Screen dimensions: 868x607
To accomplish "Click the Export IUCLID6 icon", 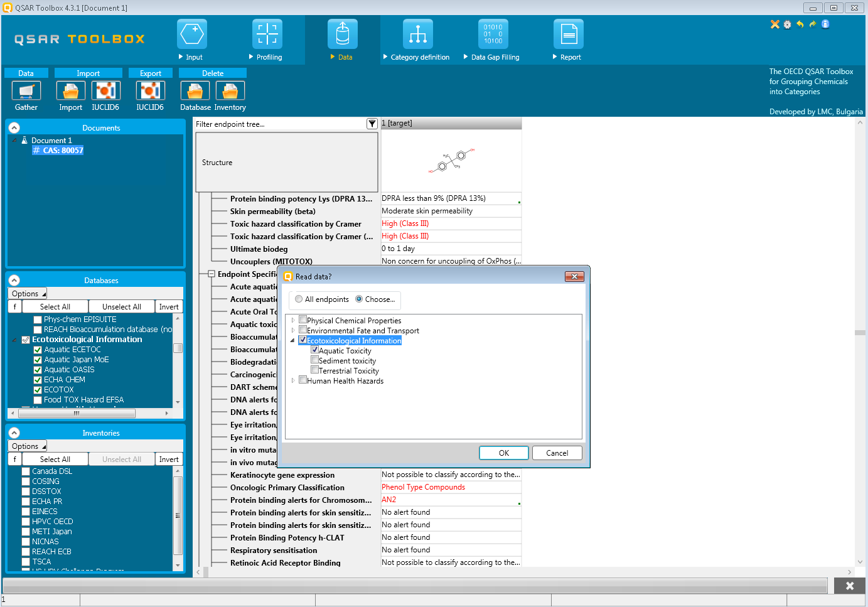I will (x=150, y=91).
